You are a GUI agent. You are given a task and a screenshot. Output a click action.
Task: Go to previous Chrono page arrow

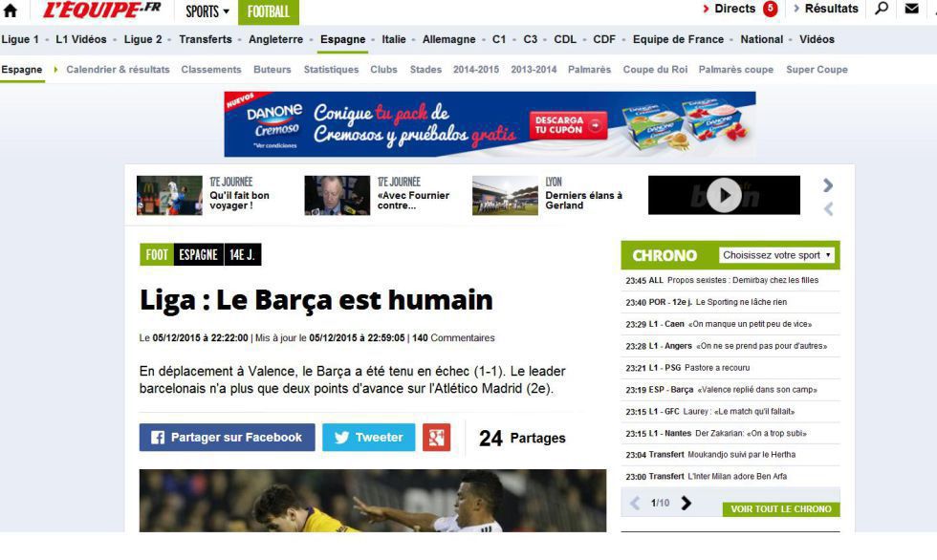(635, 504)
